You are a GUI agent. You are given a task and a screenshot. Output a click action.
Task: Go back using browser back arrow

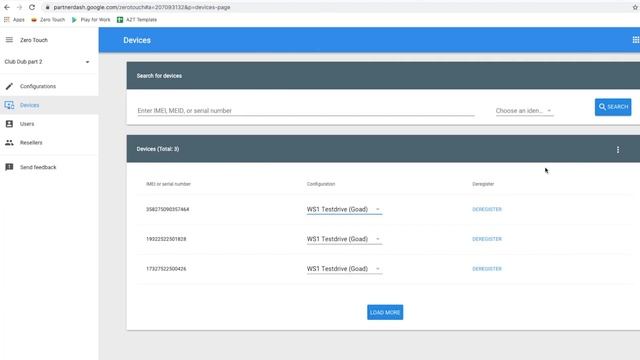[7, 7]
